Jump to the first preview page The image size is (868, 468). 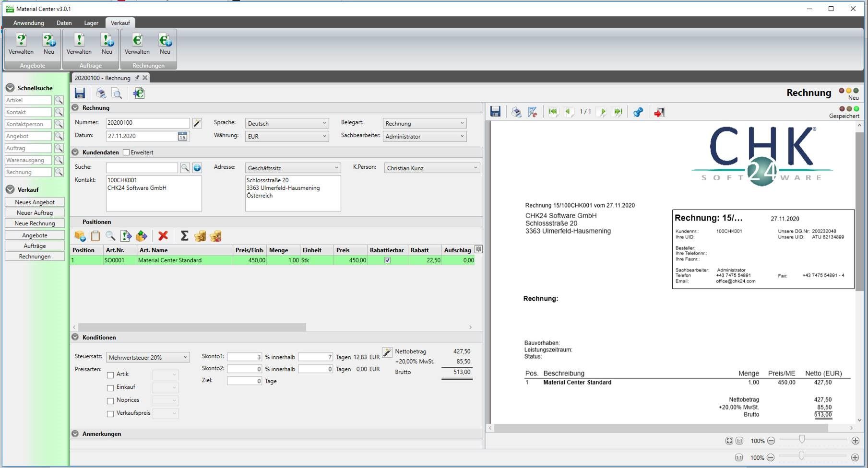click(x=553, y=112)
